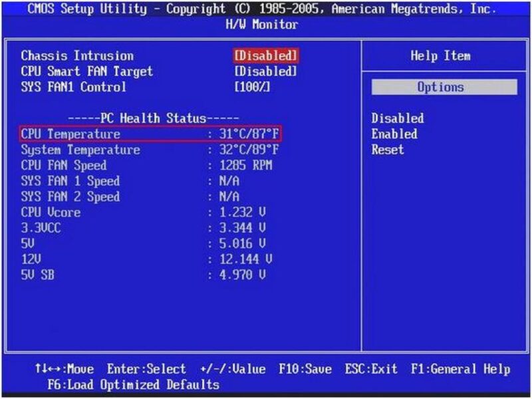Click the CPU Temperature label
532x399 pixels.
pyautogui.click(x=70, y=134)
